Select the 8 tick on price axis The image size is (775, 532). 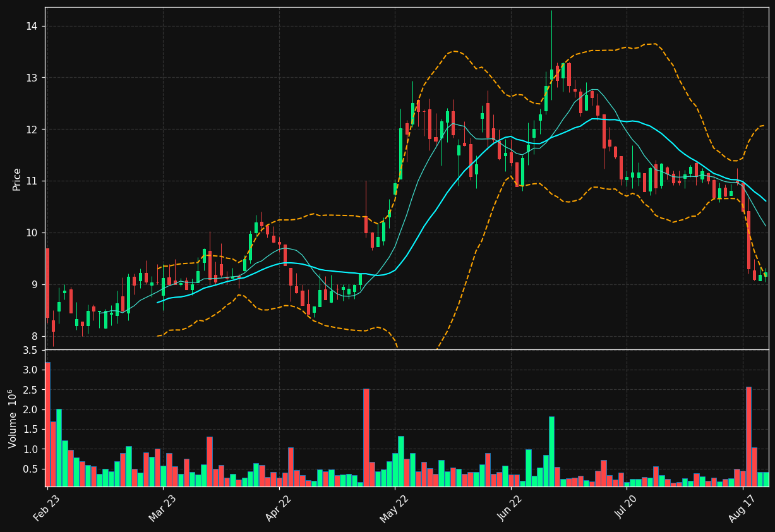35,337
